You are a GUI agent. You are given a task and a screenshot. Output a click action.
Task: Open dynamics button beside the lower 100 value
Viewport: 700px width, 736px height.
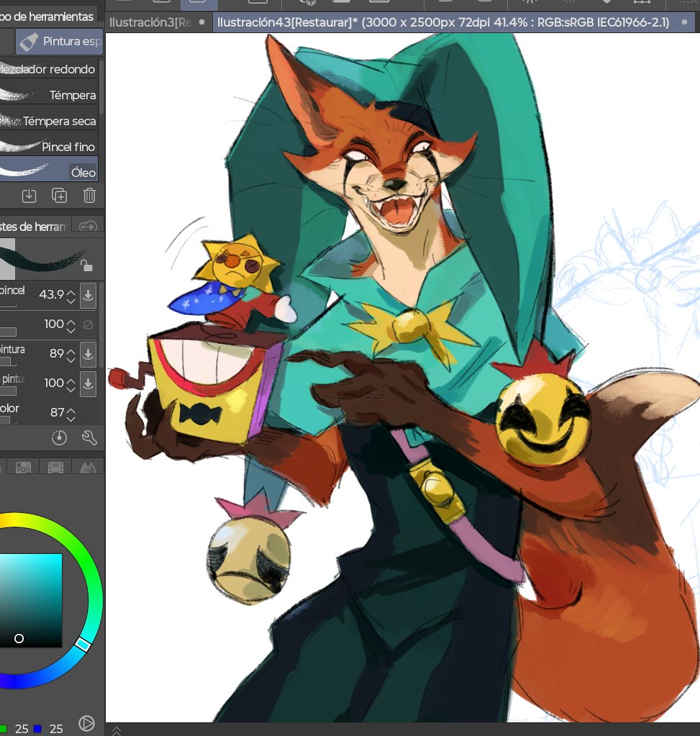88,383
